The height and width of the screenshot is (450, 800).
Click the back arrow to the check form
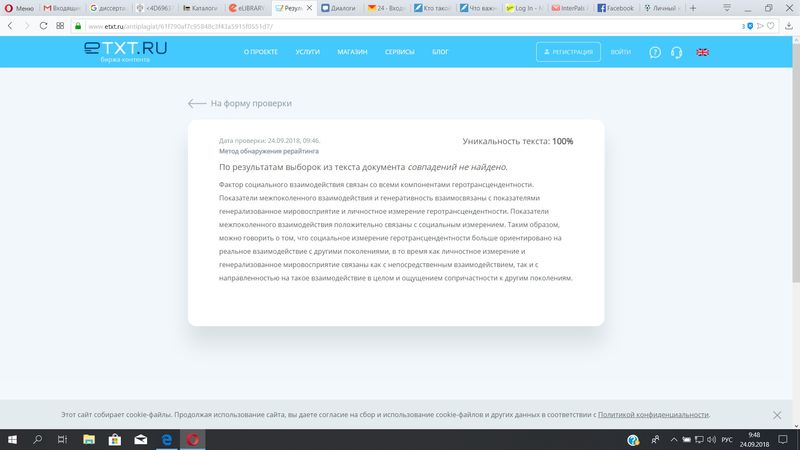pos(196,103)
